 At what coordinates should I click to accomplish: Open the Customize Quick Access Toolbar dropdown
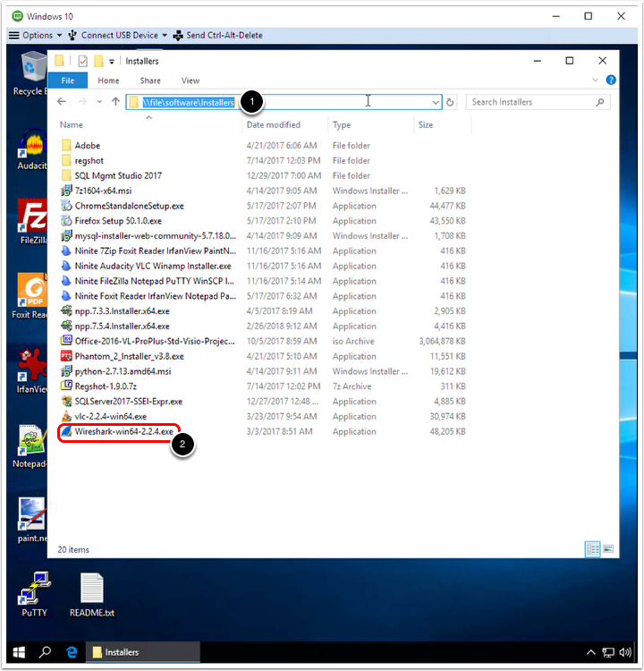(112, 62)
